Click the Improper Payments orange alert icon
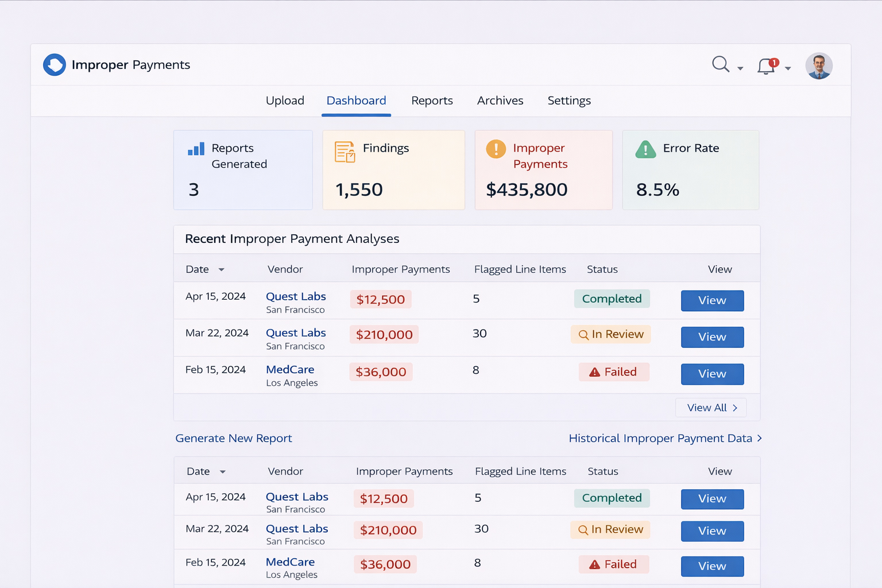 coord(496,149)
